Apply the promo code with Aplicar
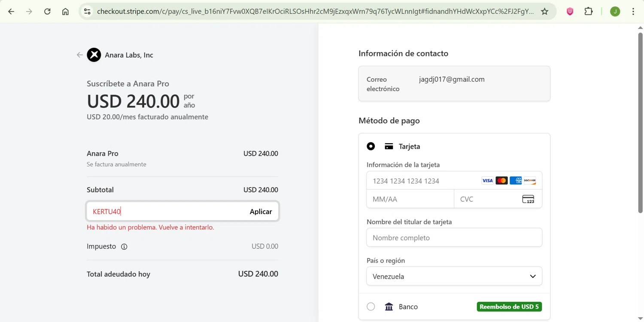Viewport: 644px width, 322px height. point(261,212)
